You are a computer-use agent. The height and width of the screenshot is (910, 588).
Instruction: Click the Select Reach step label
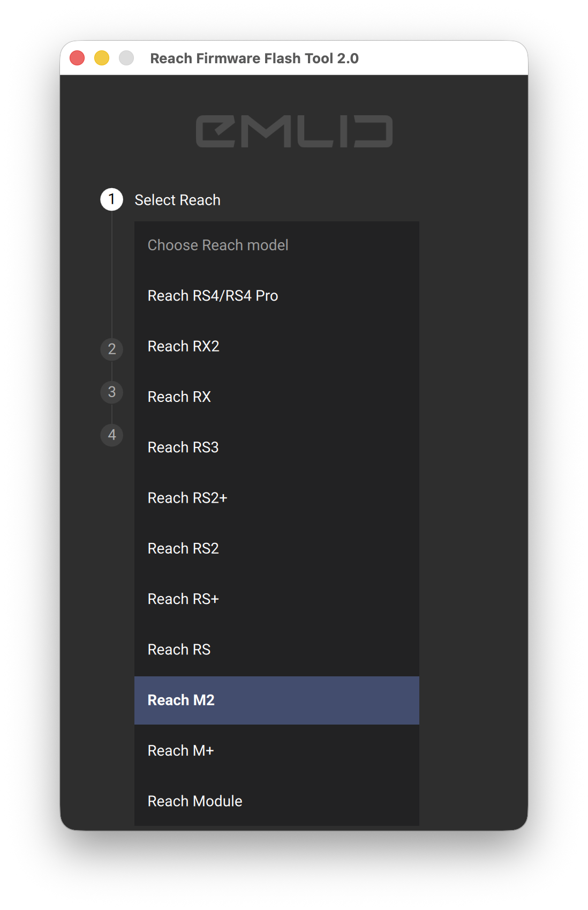(x=177, y=200)
